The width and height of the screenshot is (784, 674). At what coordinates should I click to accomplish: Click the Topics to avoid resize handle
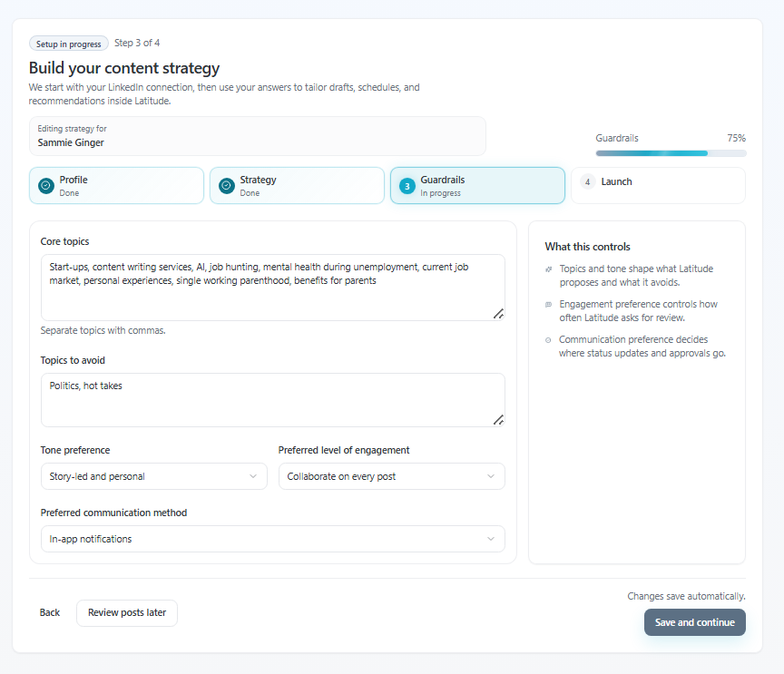[x=498, y=419]
